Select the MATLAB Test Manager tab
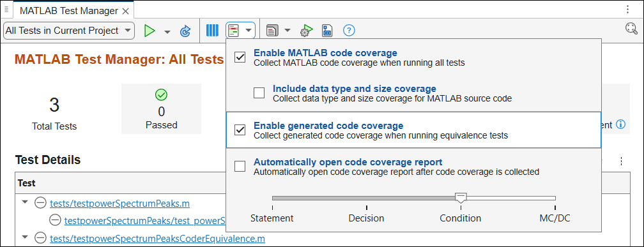This screenshot has width=644, height=247. 69,11
